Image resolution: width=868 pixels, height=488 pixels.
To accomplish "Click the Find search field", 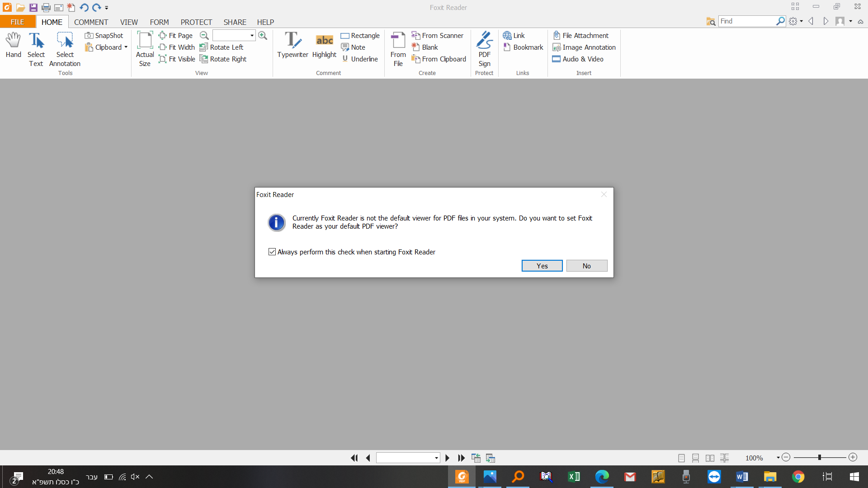I will click(x=747, y=21).
